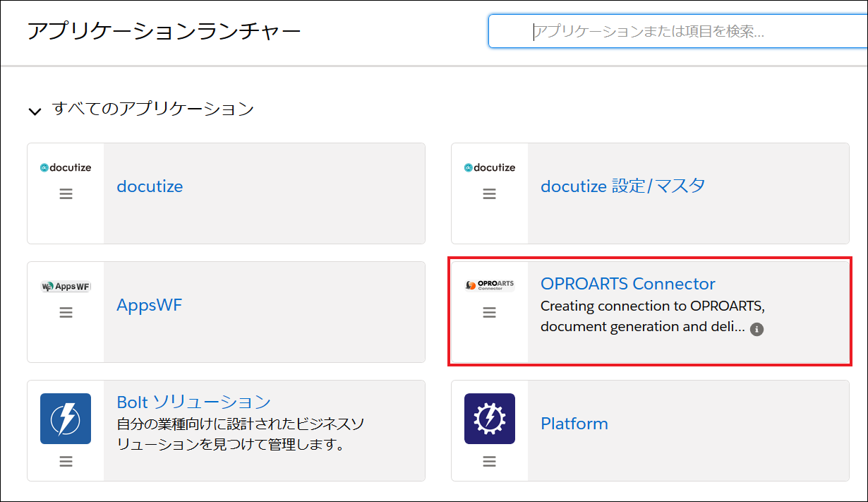Click info icon in OPROARTS Connector description
The height and width of the screenshot is (502, 868).
(x=757, y=329)
